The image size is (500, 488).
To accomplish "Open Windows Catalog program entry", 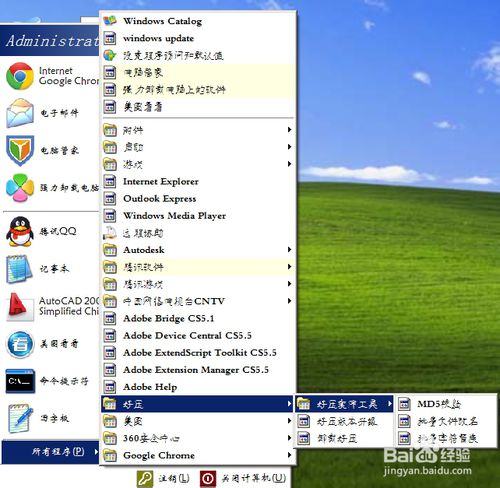I will click(x=199, y=21).
